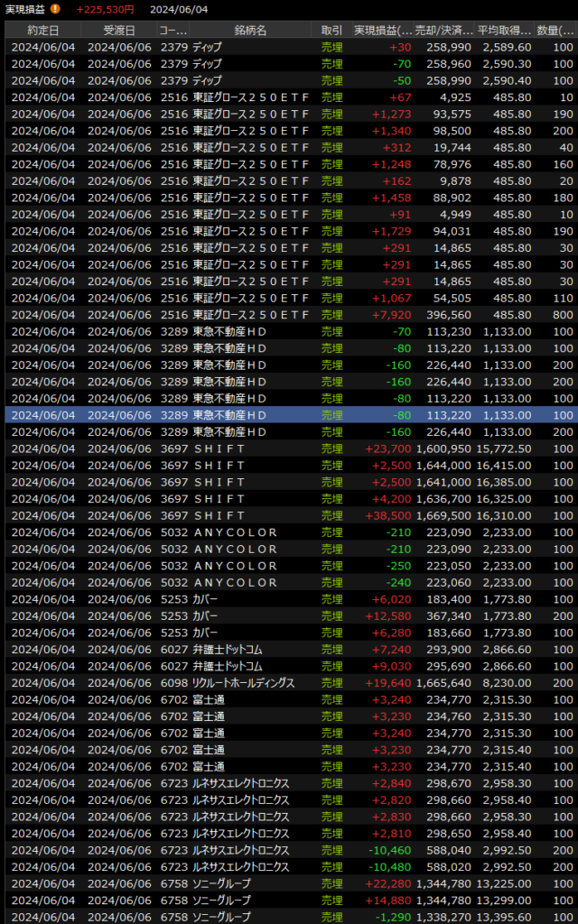Viewport: 578px width, 924px height.
Task: Sort by 約定日 column header
Action: (x=42, y=30)
